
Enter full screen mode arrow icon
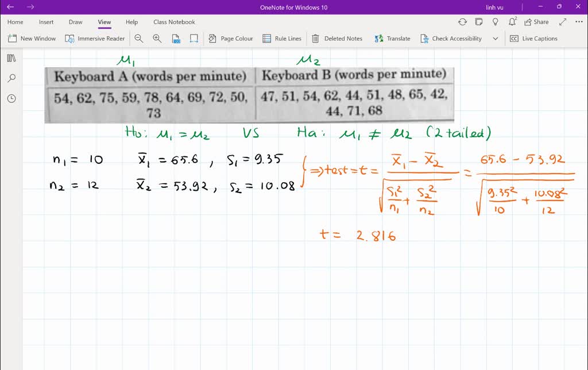click(562, 22)
